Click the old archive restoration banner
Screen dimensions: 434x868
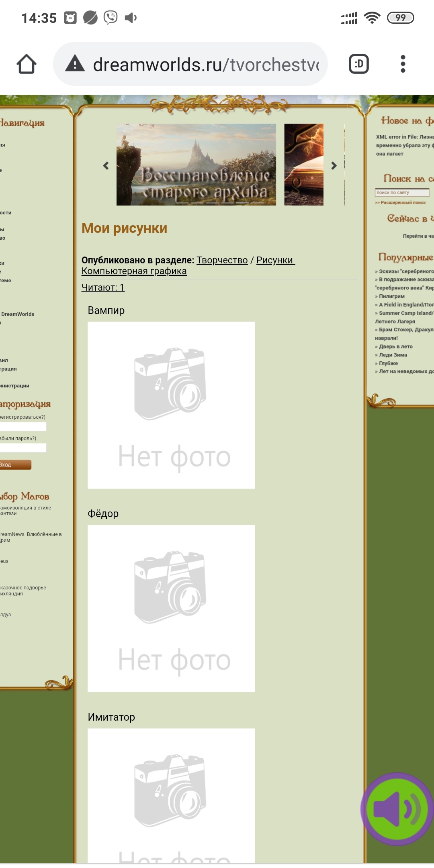[196, 165]
